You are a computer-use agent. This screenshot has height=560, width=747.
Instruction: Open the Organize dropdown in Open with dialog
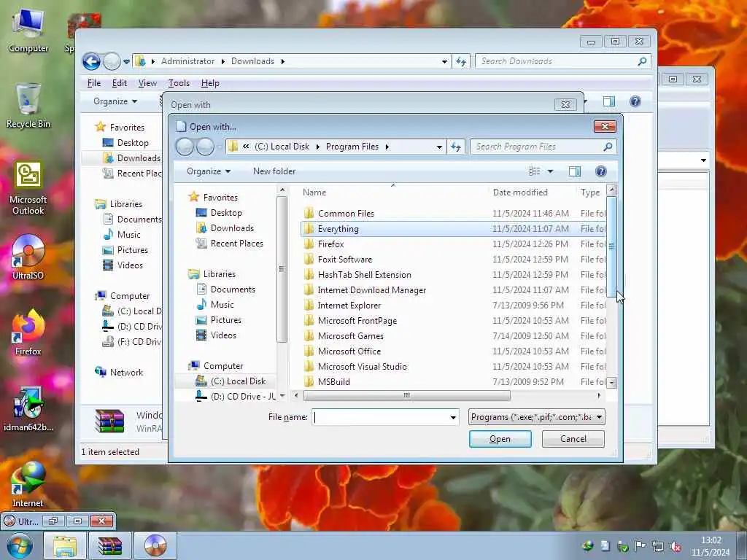208,171
